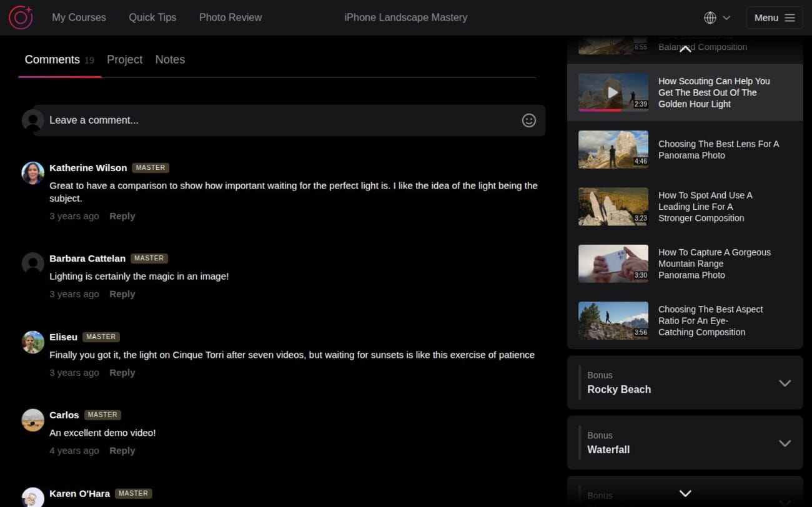
Task: Switch to the Notes tab
Action: point(170,59)
